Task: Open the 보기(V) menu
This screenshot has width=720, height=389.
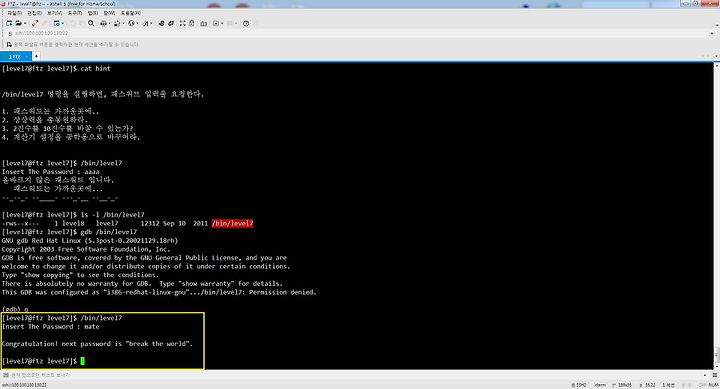Action: point(55,13)
